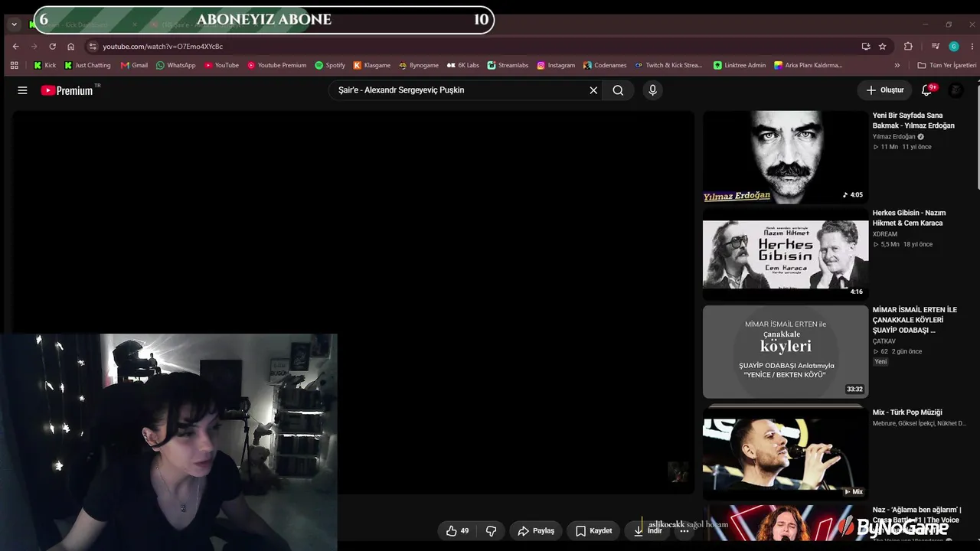980x551 pixels.
Task: Bookmark this page with the star
Action: (882, 46)
